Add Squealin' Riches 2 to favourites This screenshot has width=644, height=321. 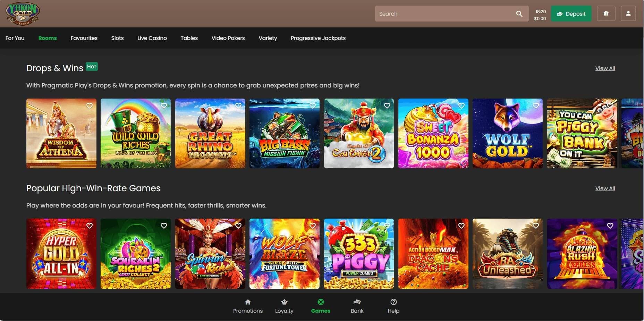tap(164, 226)
